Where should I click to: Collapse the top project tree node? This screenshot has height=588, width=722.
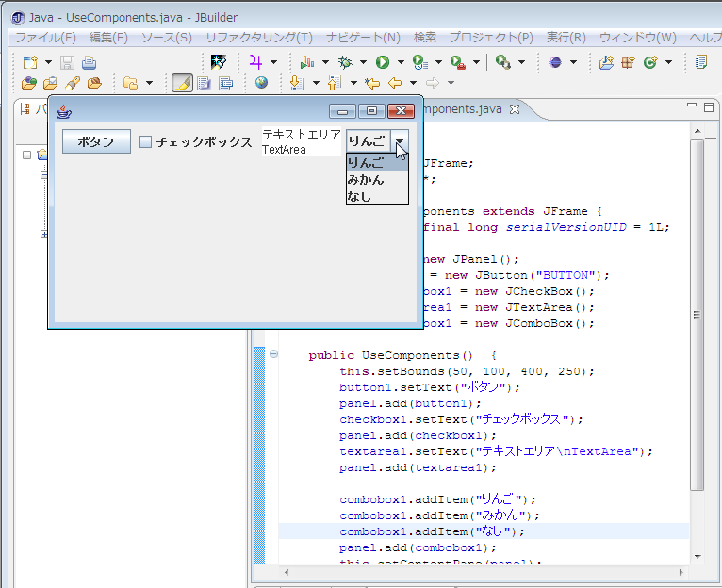click(x=27, y=155)
